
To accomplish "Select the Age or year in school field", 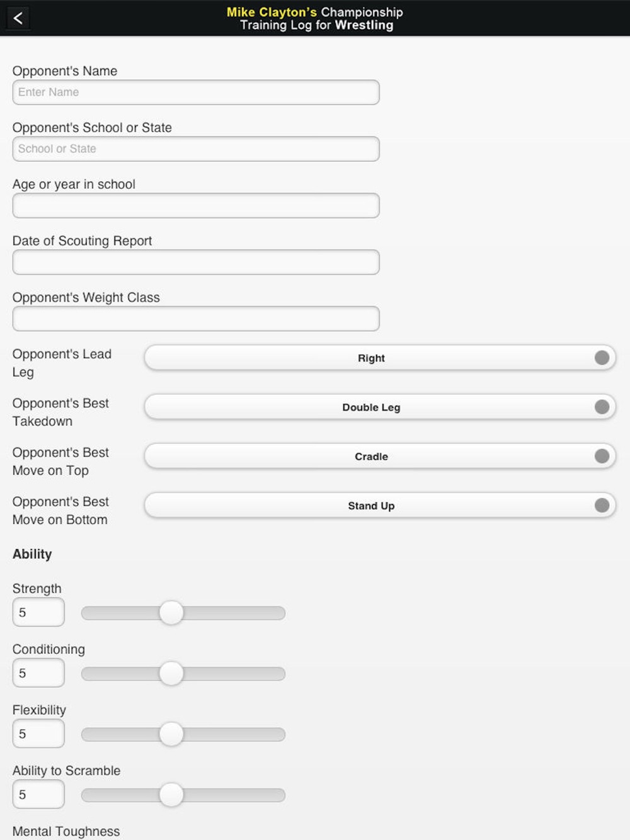I will pos(196,205).
